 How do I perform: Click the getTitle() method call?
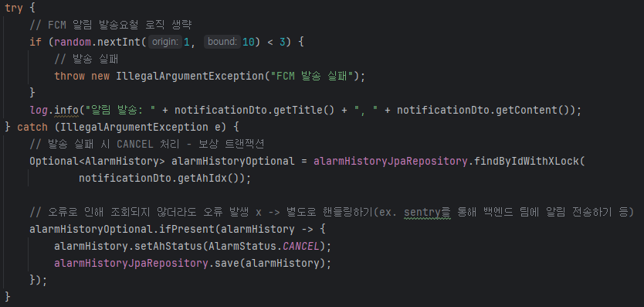(x=304, y=111)
